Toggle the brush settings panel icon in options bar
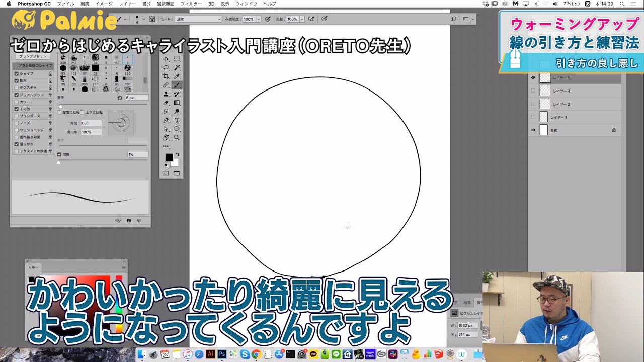The width and height of the screenshot is (644, 362). point(152,19)
